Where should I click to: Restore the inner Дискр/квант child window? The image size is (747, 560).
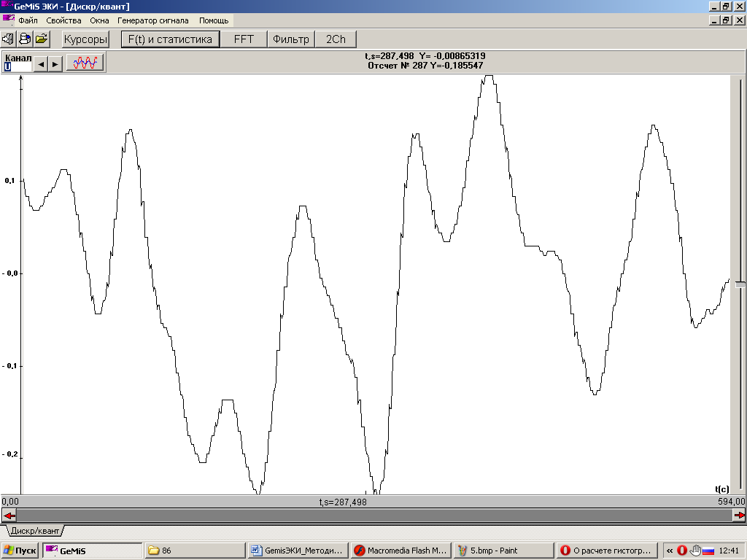click(726, 20)
